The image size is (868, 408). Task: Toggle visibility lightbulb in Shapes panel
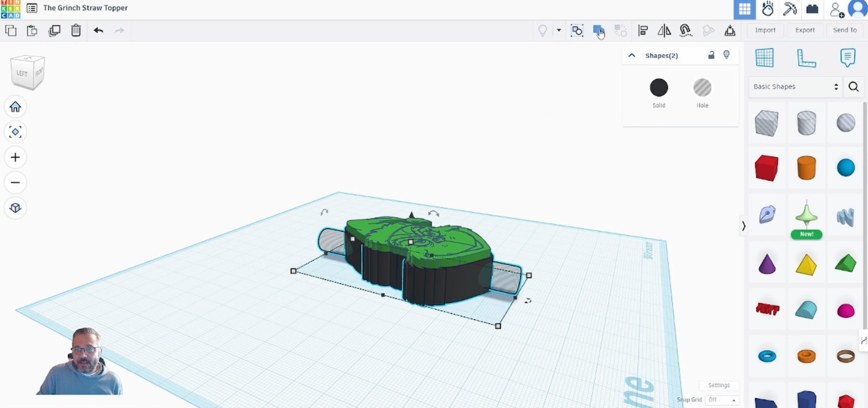pyautogui.click(x=726, y=55)
